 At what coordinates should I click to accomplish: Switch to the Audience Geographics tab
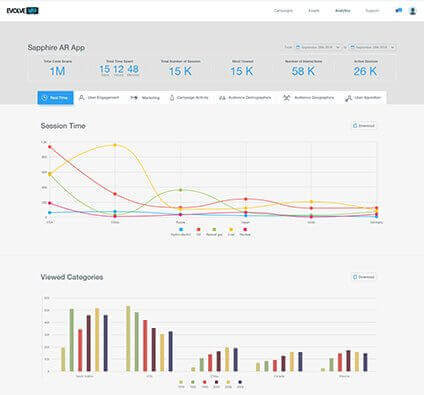(308, 98)
